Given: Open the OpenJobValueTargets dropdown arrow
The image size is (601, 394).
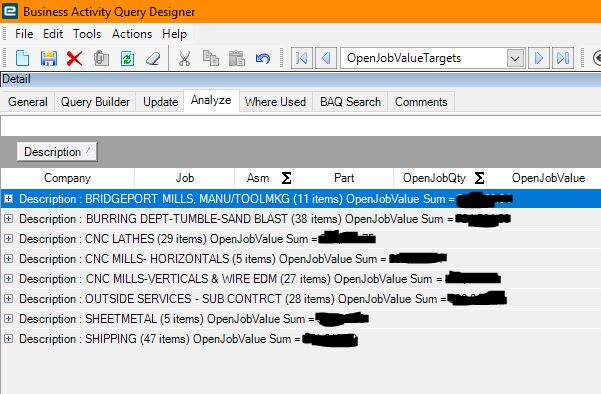Looking at the screenshot, I should click(515, 59).
